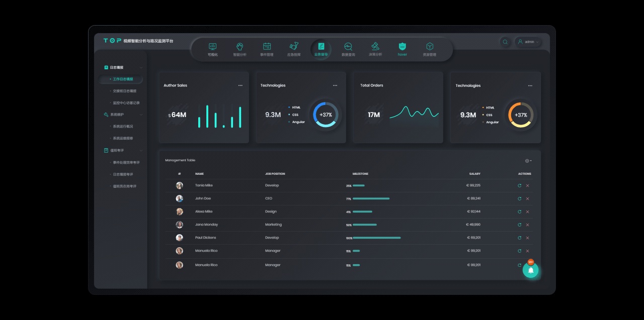Click the 17M Total Orders value
This screenshot has width=644, height=320.
click(x=374, y=115)
